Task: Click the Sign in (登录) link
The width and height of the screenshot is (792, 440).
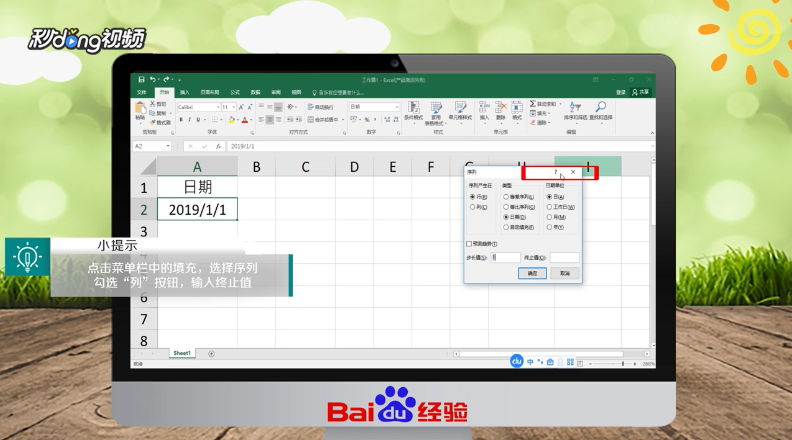Action: (621, 92)
